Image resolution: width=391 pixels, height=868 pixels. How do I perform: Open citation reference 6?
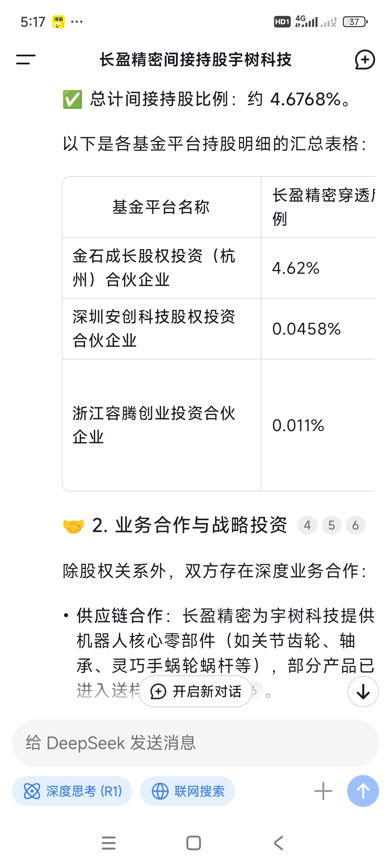356,525
